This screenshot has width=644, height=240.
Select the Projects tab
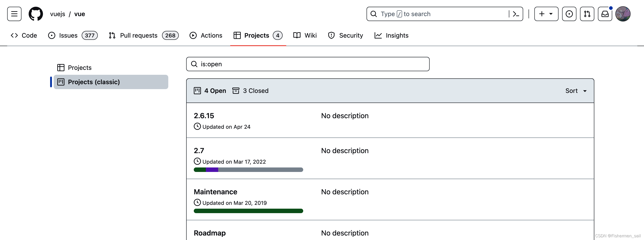[x=258, y=35]
